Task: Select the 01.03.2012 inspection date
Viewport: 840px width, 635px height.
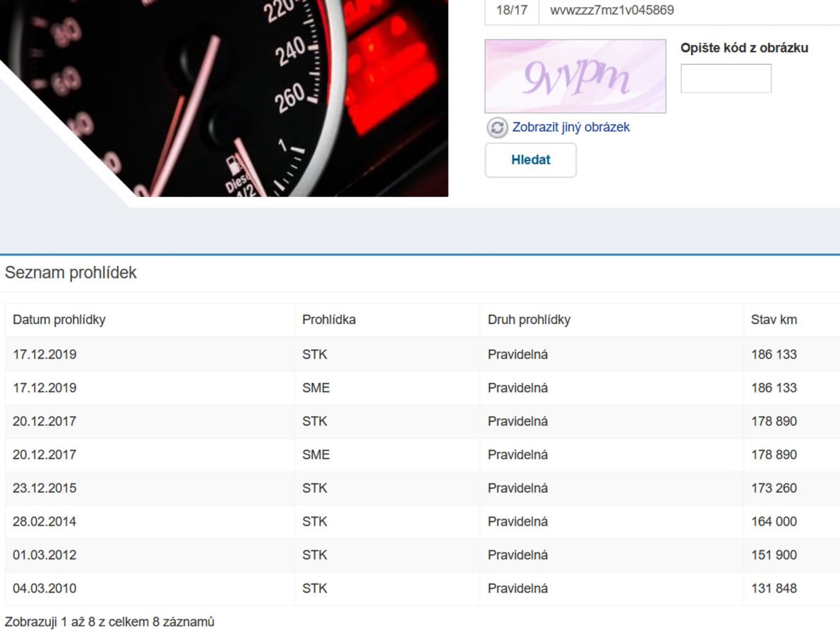Action: [44, 555]
